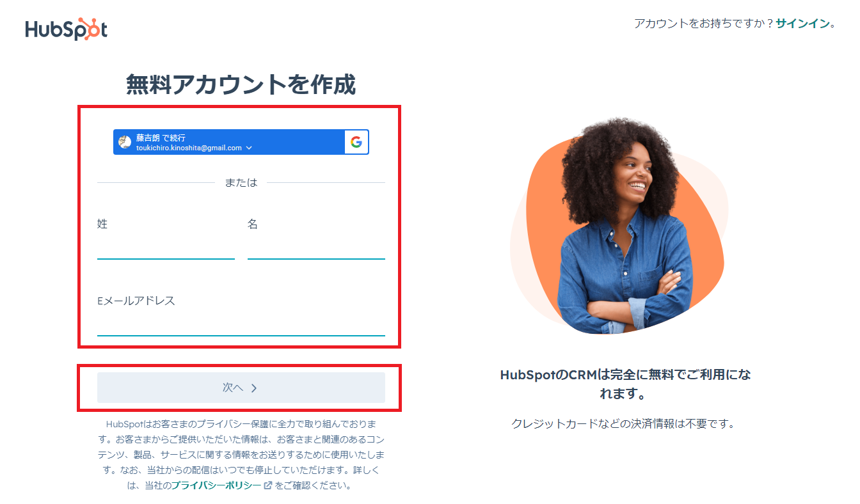
Task: Focus the Eメールアドレス input field
Action: [241, 324]
